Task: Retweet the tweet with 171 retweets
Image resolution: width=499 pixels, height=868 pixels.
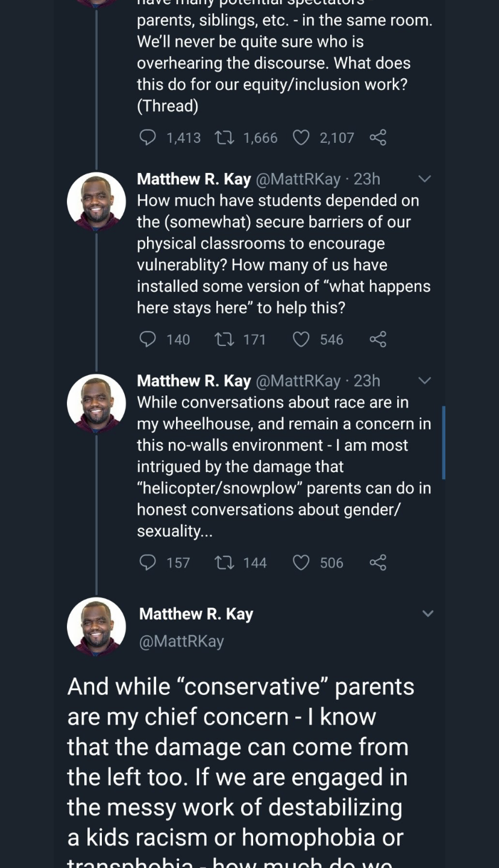Action: point(224,339)
